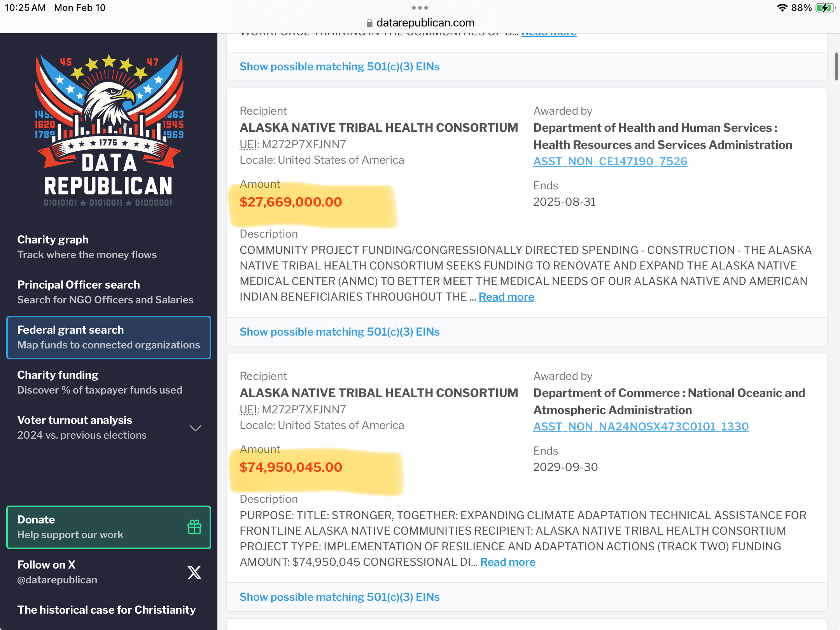Click end date 2025-08-31

[564, 202]
